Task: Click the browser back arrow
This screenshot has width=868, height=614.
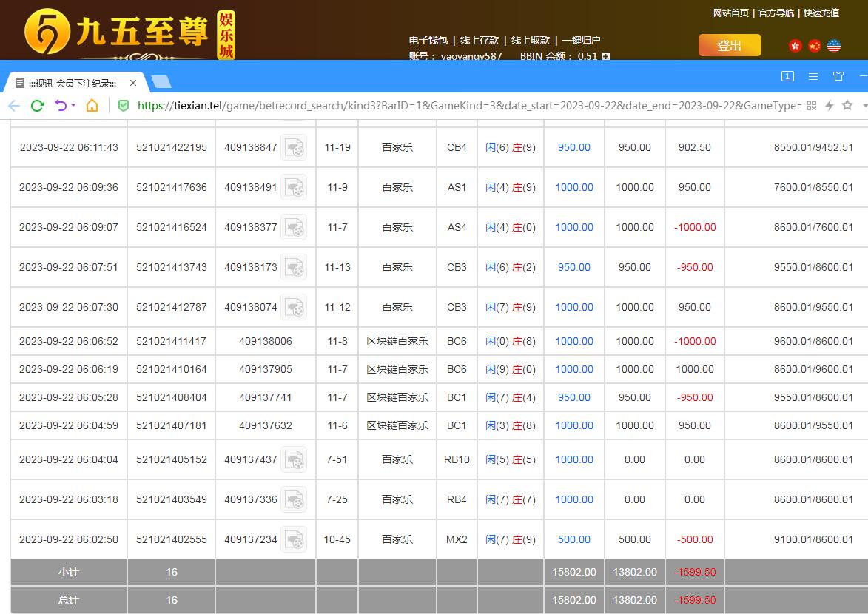Action: coord(14,106)
